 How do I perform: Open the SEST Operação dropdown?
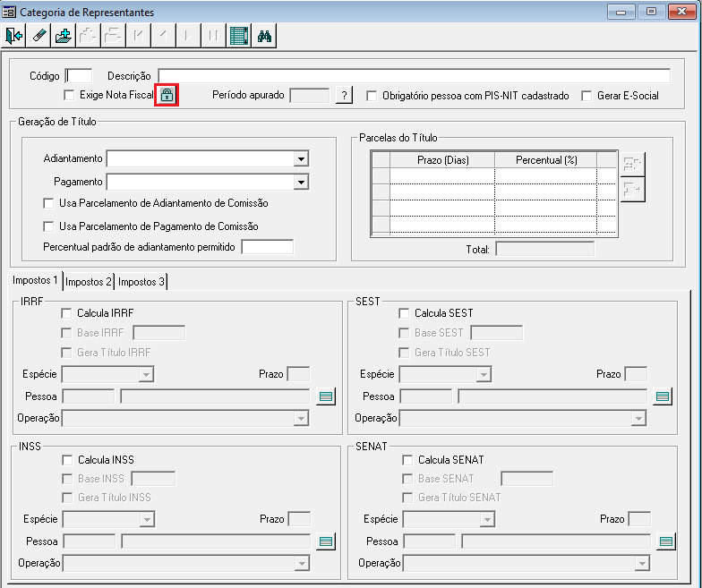(x=638, y=419)
